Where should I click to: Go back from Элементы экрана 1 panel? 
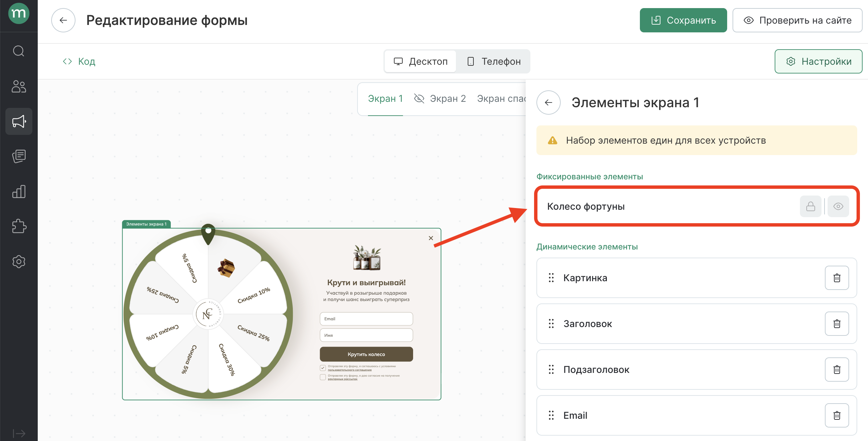(548, 102)
